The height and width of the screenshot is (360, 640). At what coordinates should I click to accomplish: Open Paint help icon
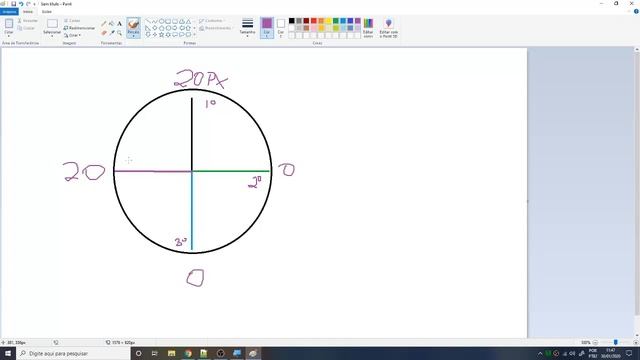636,11
